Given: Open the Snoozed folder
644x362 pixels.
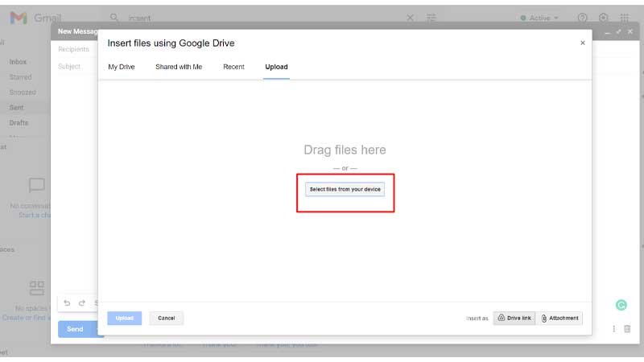Looking at the screenshot, I should pos(23,93).
